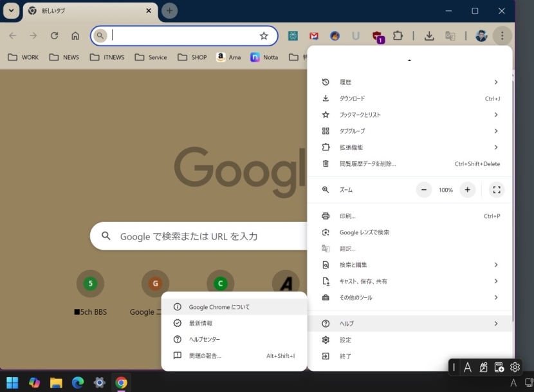Open the Ama Amazon bookmark
The image size is (534, 392).
point(228,57)
